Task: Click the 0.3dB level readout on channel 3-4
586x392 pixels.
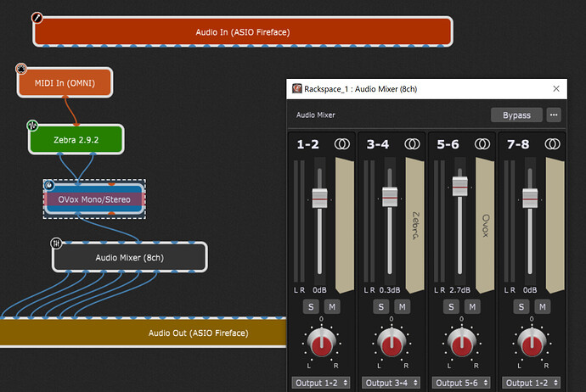Action: [390, 290]
